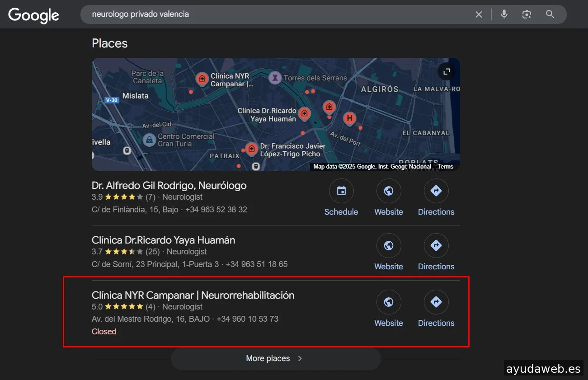Click the Terms link on the map
588x380 pixels.
point(445,167)
